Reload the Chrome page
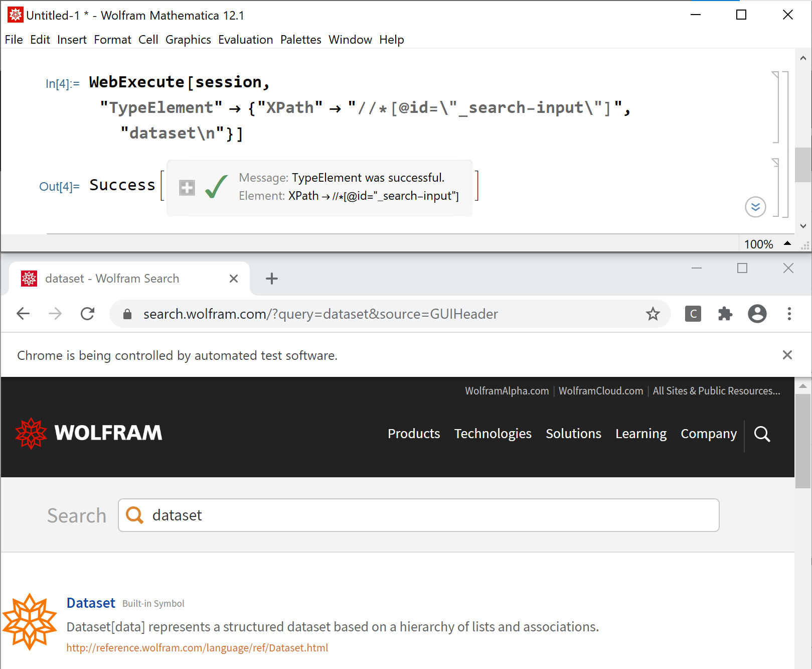812x669 pixels. click(88, 314)
